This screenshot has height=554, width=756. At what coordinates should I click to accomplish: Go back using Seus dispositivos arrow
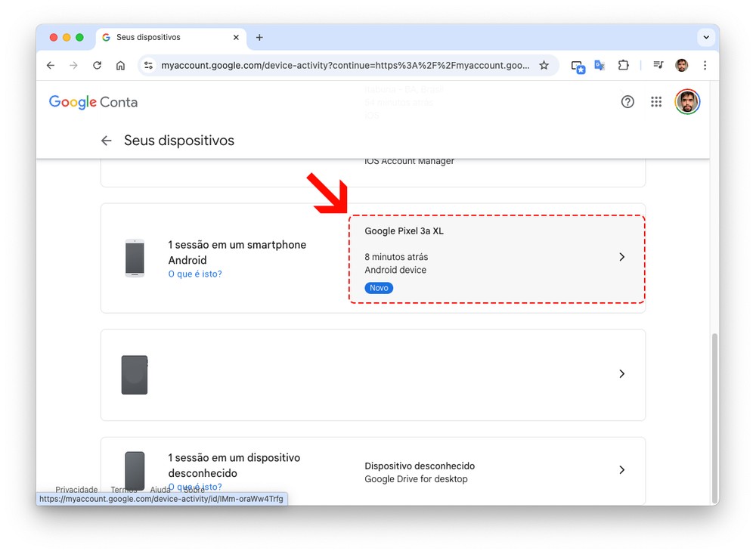tap(107, 141)
